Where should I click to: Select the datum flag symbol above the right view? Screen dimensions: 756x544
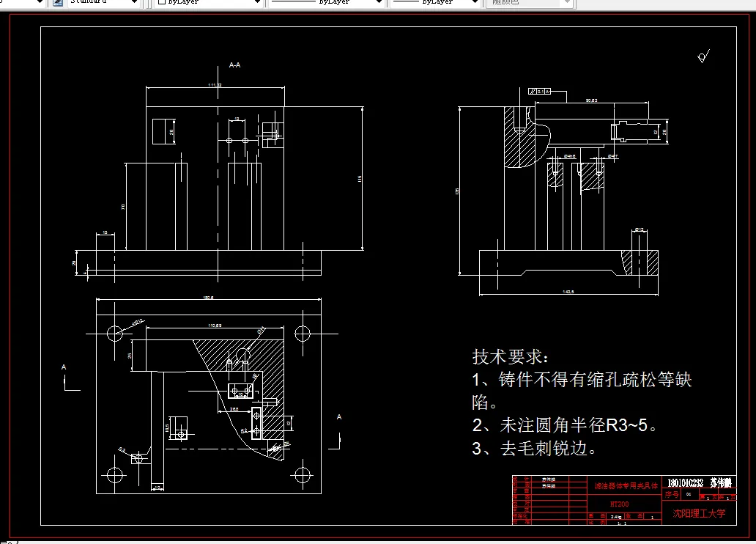540,91
